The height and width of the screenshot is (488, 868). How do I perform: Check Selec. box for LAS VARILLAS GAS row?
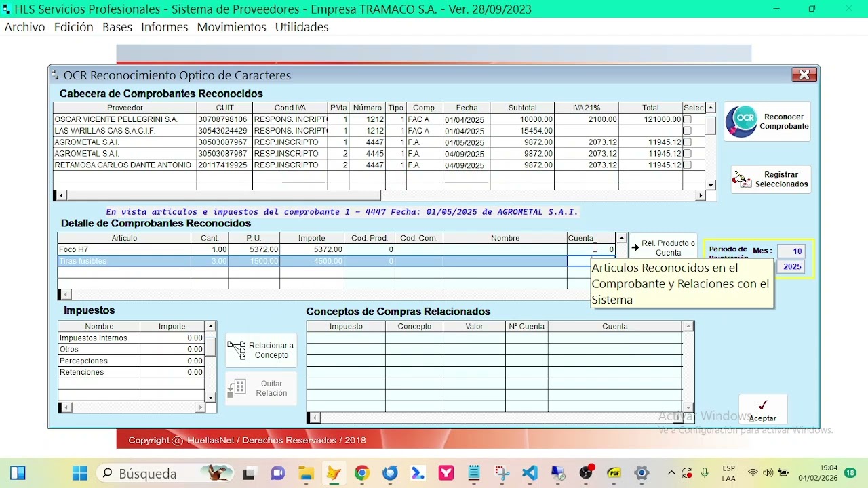(x=687, y=131)
